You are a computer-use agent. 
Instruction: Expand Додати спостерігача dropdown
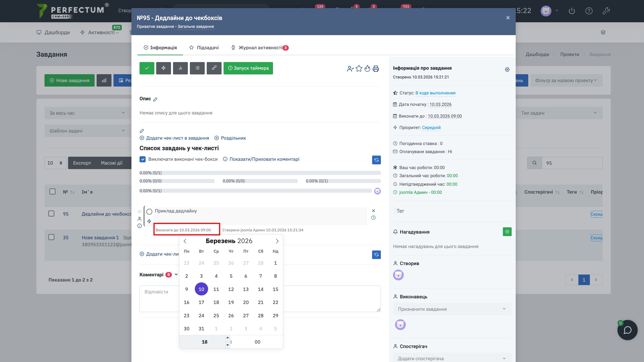(452, 358)
